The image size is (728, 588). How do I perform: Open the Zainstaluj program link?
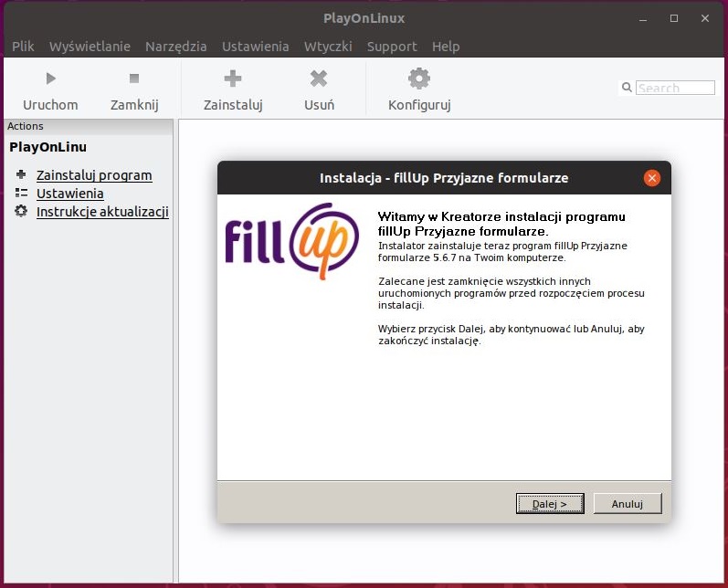pyautogui.click(x=94, y=175)
